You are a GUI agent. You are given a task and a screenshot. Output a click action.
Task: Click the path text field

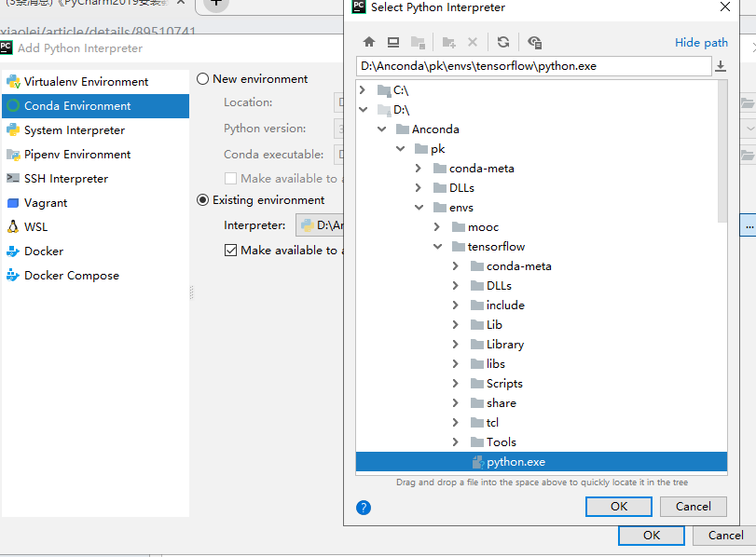[x=534, y=66]
